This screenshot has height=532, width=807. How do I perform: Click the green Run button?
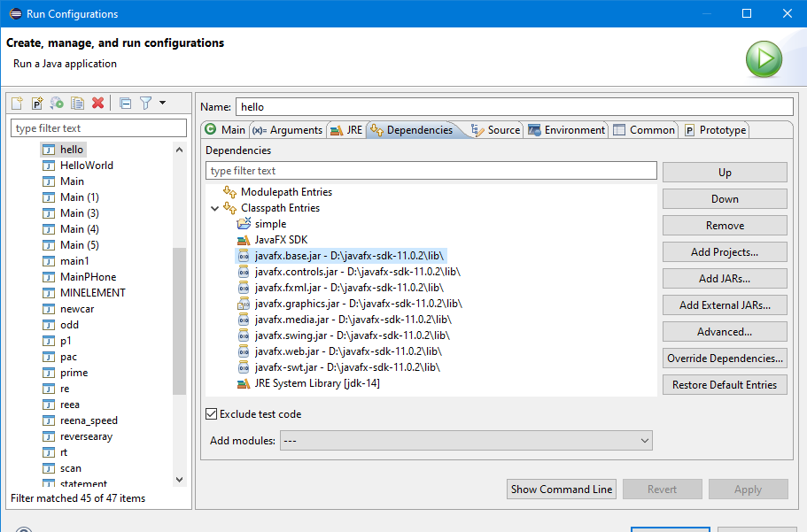764,58
